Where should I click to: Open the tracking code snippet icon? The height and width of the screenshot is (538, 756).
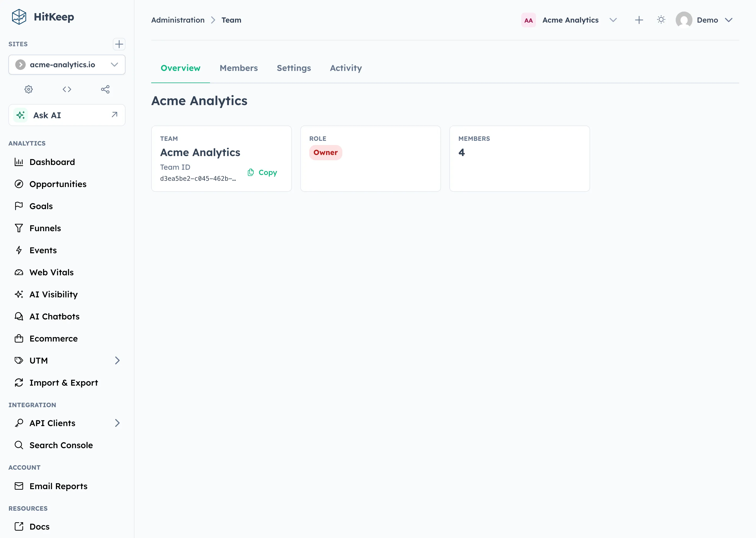[67, 89]
